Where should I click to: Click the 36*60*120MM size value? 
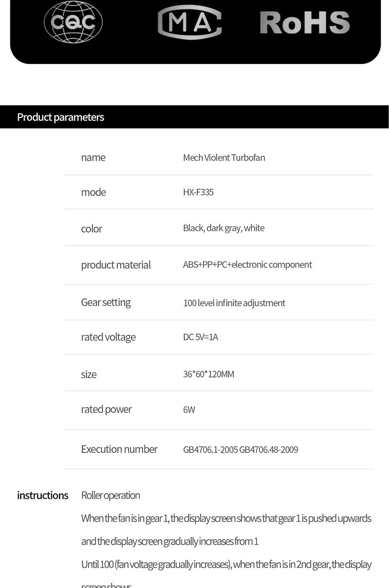pyautogui.click(x=209, y=374)
